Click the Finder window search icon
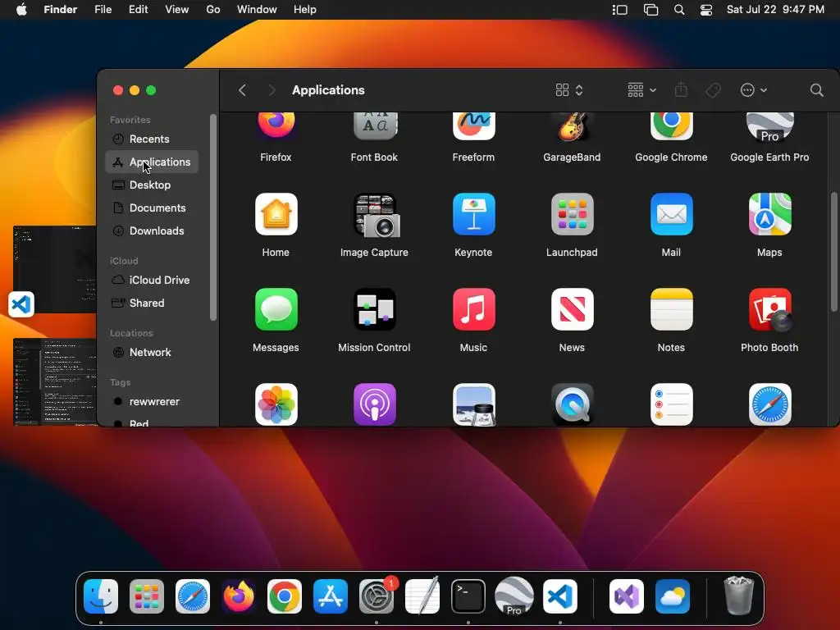This screenshot has height=630, width=840. click(x=816, y=90)
